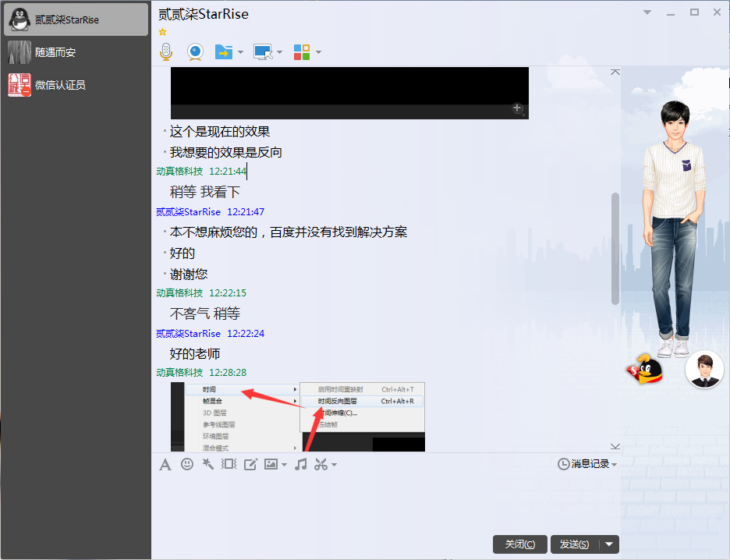Click the chat scrollbar thumb
The height and width of the screenshot is (560, 730).
[615, 249]
